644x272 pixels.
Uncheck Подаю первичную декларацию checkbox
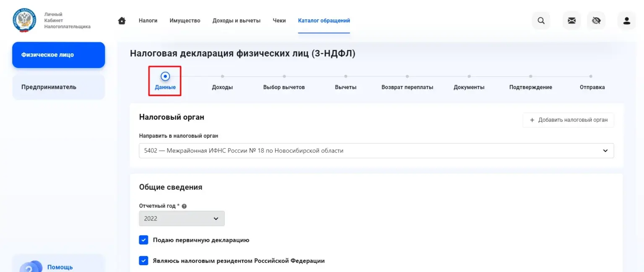[x=144, y=240]
